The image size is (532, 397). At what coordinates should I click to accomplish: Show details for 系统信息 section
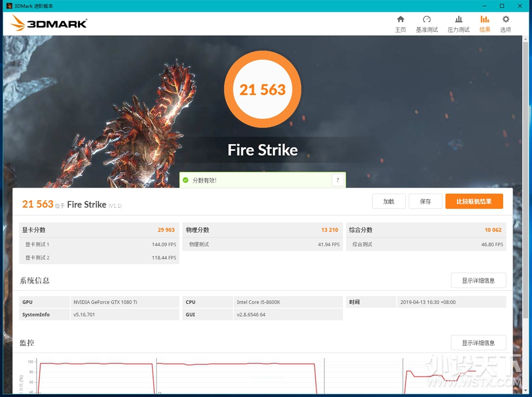tap(478, 280)
